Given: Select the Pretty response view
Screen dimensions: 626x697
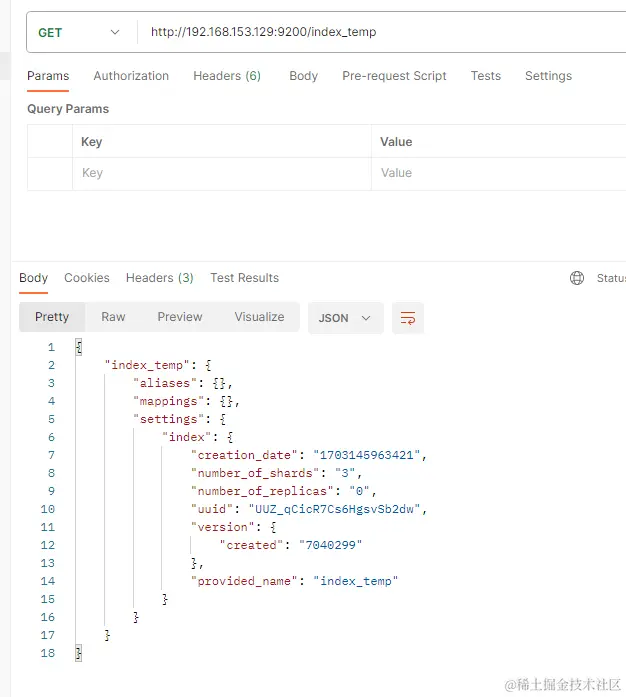Looking at the screenshot, I should click(52, 317).
